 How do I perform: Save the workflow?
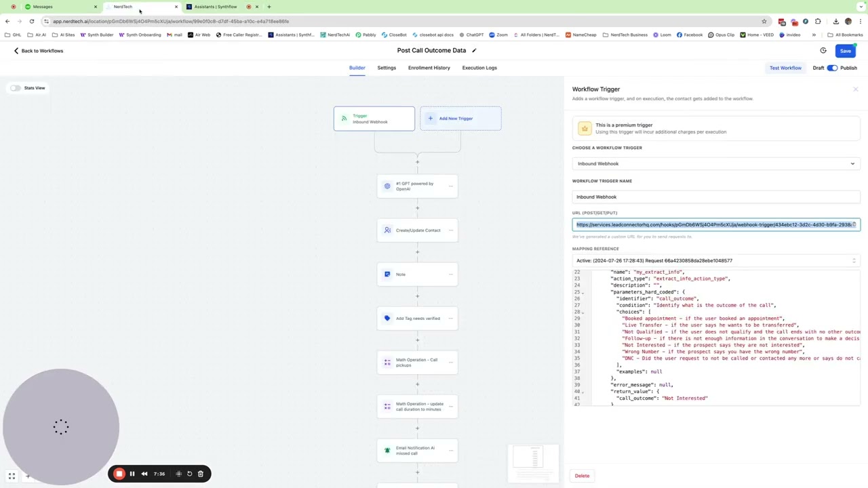tap(845, 51)
